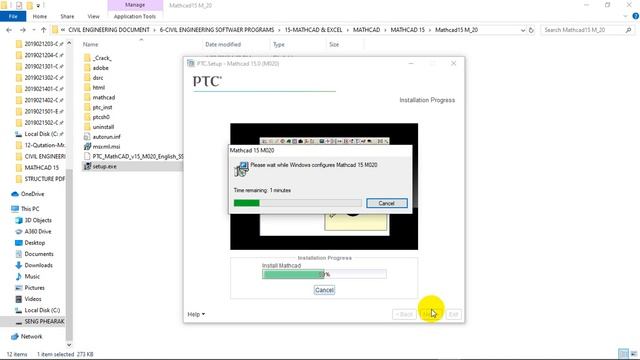
Task: Sort files by Type column
Action: (x=279, y=44)
